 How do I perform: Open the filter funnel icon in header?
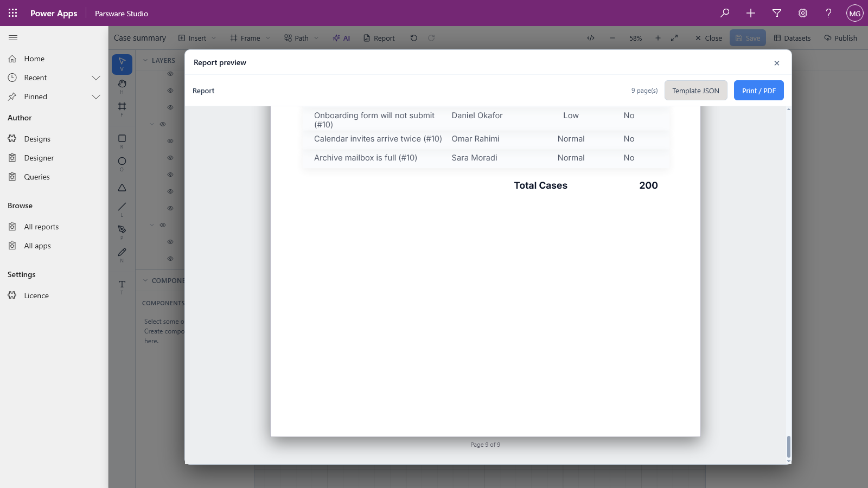coord(777,13)
